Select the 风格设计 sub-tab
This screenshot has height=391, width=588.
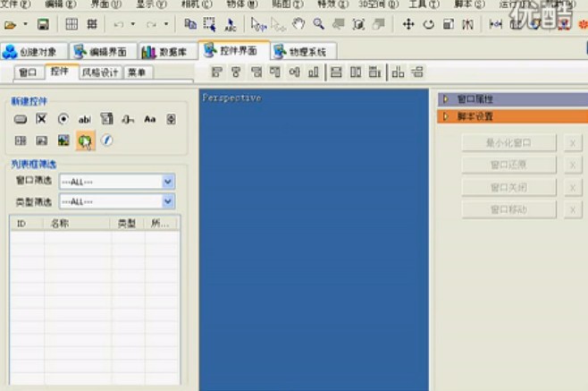pyautogui.click(x=100, y=72)
